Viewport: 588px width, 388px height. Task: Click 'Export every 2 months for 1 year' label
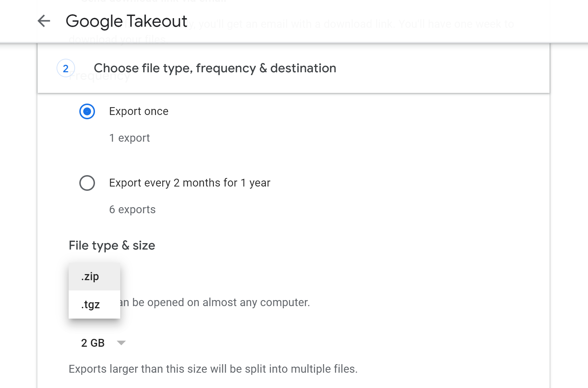pos(190,183)
